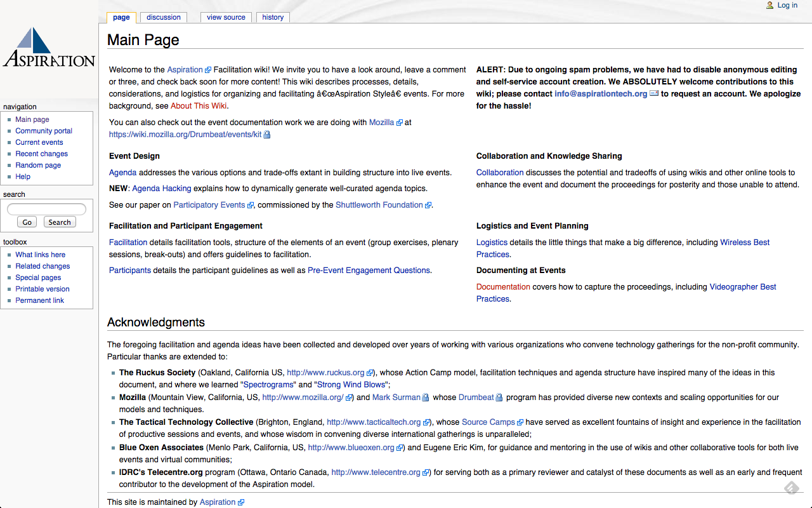
Task: Open the wiki.mozilla.org Drumbeat events kit URL
Action: [x=185, y=135]
